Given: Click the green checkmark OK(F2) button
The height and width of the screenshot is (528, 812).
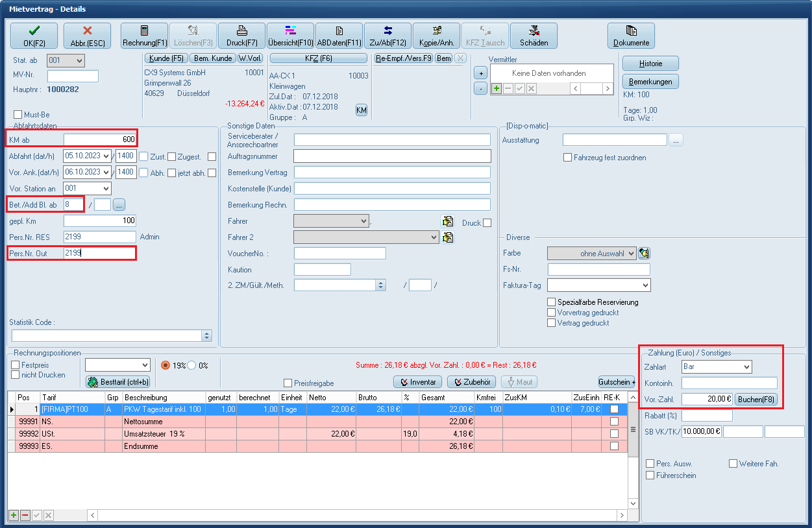Looking at the screenshot, I should (x=34, y=36).
